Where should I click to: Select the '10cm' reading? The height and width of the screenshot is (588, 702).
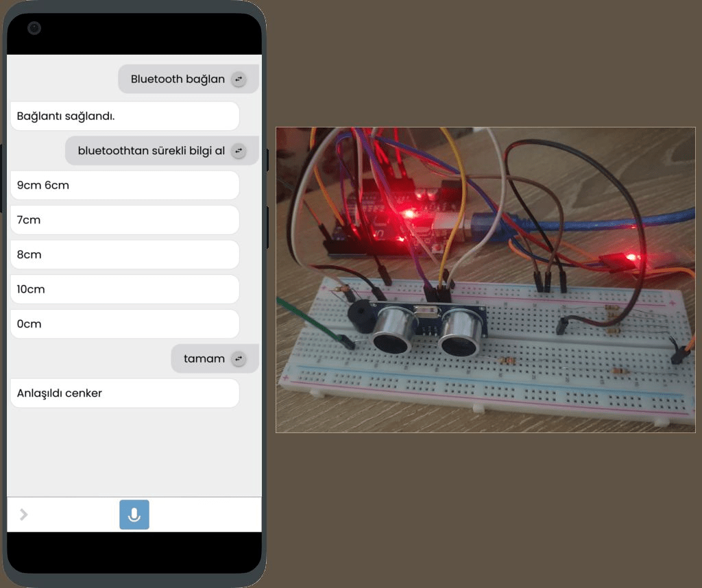125,289
